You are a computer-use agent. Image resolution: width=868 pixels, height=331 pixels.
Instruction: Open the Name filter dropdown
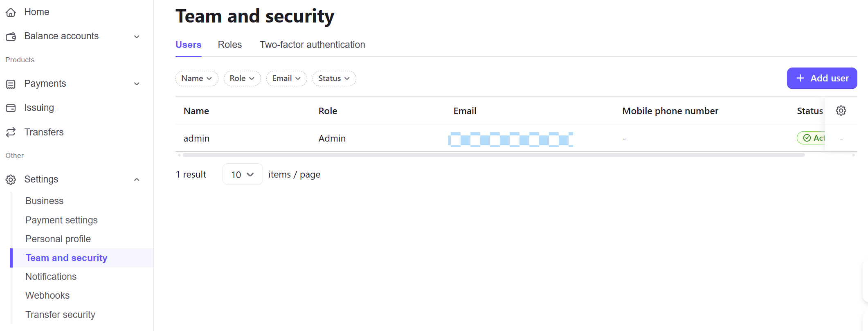click(197, 78)
